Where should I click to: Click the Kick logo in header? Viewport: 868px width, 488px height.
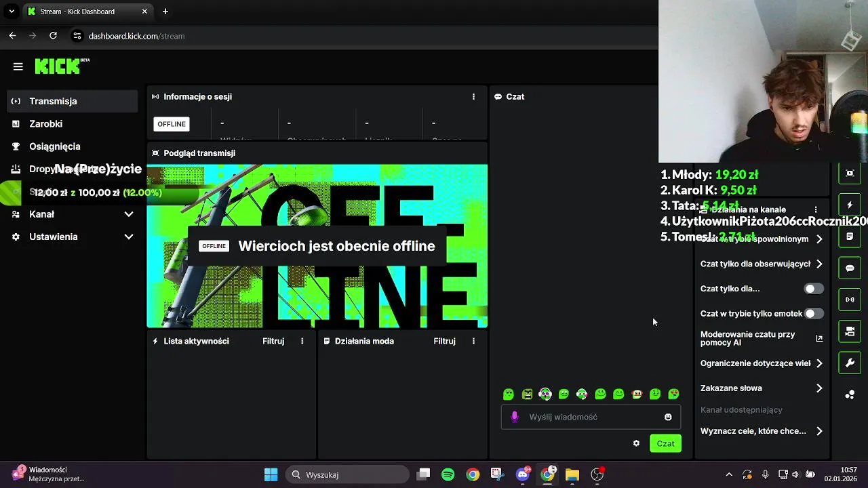62,66
